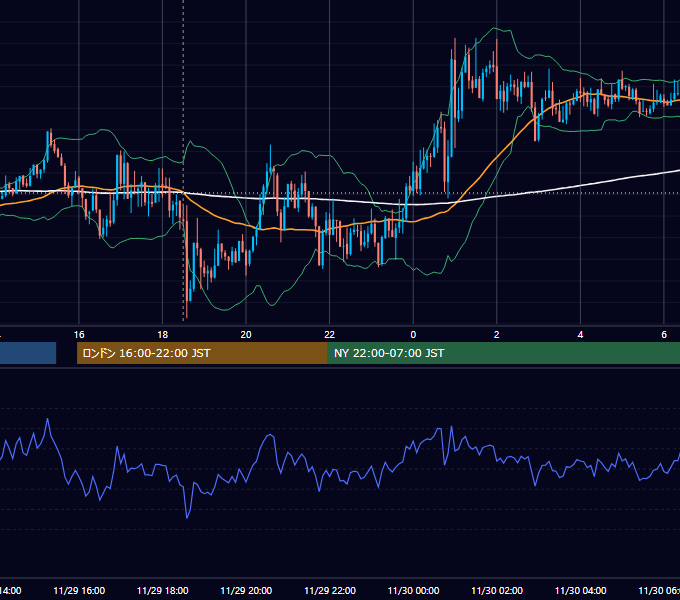Click the '20' hour label on chart axis

pos(246,335)
